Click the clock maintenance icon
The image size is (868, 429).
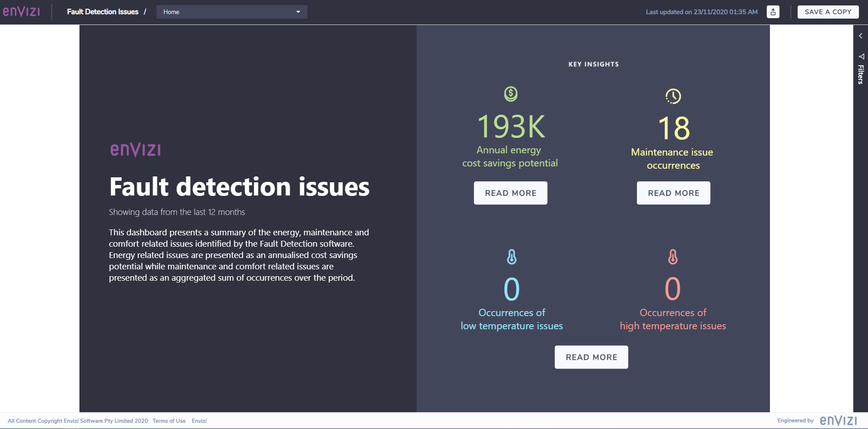(673, 96)
